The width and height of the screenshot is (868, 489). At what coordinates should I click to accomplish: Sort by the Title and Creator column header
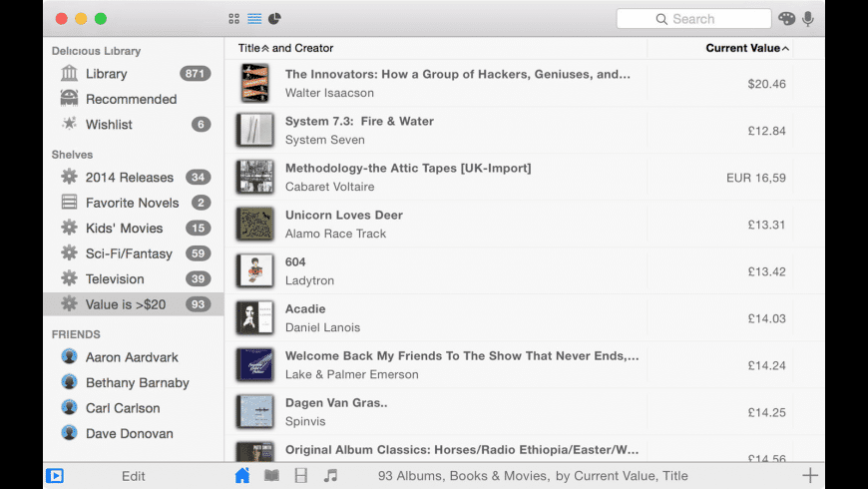(285, 48)
